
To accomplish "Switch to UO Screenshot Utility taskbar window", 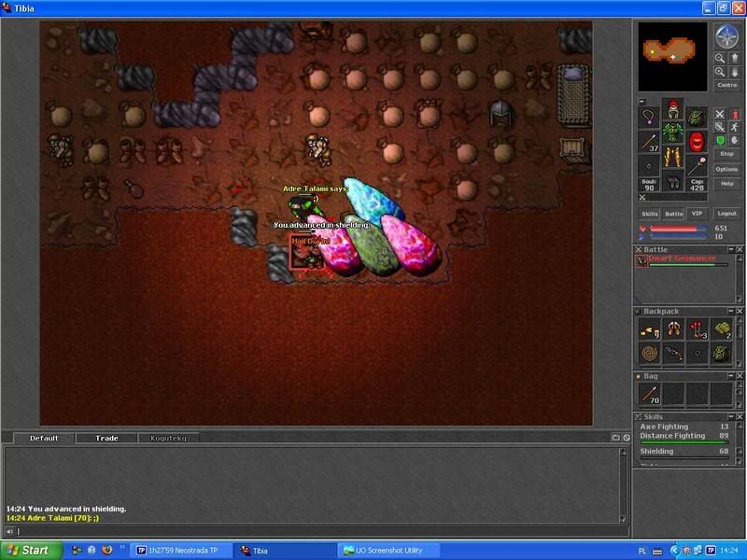I will pyautogui.click(x=388, y=551).
